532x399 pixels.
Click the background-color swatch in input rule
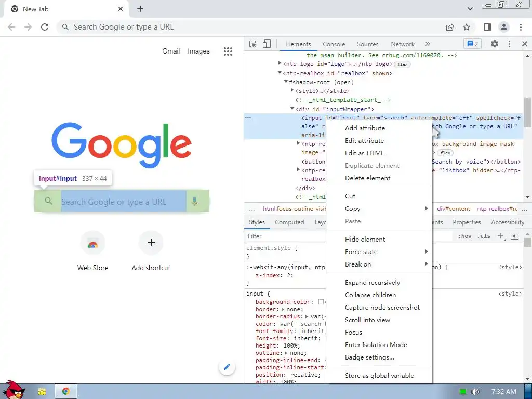321,302
